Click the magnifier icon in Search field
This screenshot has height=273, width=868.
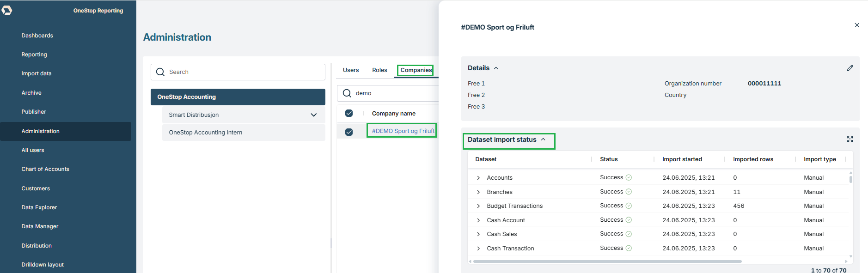point(160,72)
